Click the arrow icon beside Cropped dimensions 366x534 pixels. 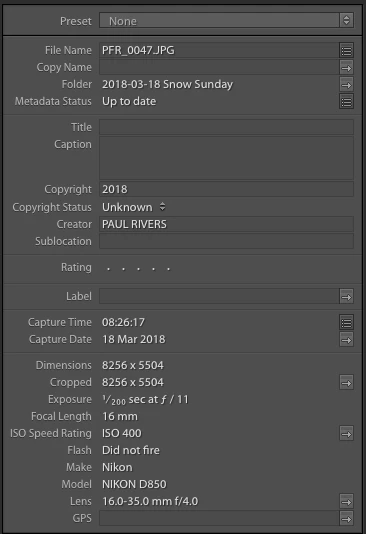coord(346,382)
